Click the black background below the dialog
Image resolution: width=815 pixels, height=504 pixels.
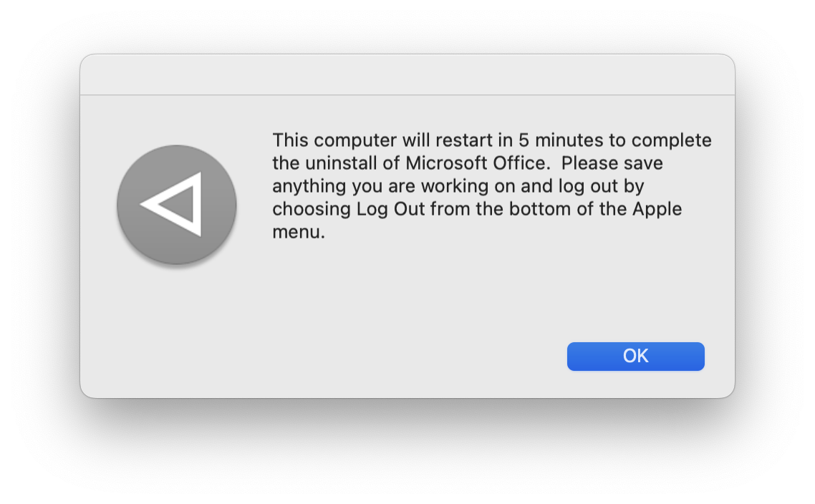coord(407,452)
